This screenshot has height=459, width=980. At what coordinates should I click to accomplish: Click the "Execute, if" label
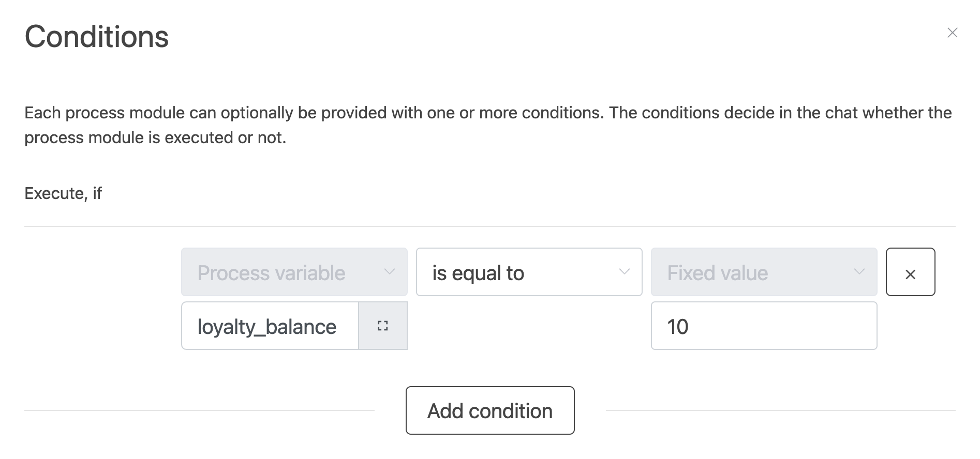(63, 193)
